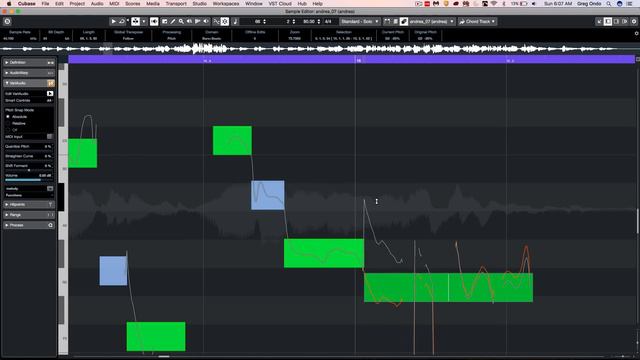Select the time warp tool icon
Screen dimensions: 640x360
coord(206,21)
